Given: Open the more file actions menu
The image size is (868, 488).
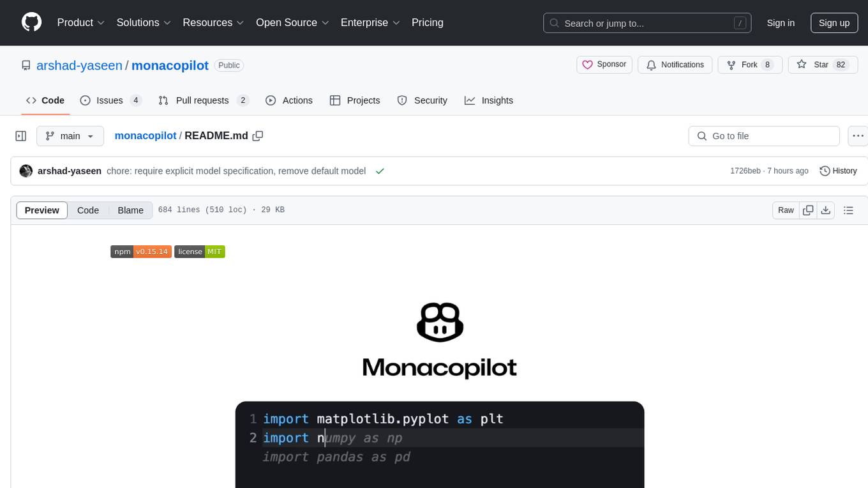Looking at the screenshot, I should (x=858, y=136).
